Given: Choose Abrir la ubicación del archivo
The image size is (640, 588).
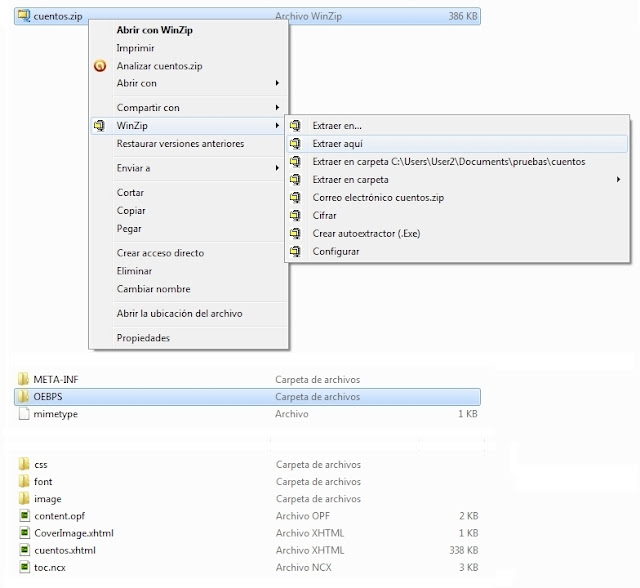Looking at the screenshot, I should click(179, 313).
